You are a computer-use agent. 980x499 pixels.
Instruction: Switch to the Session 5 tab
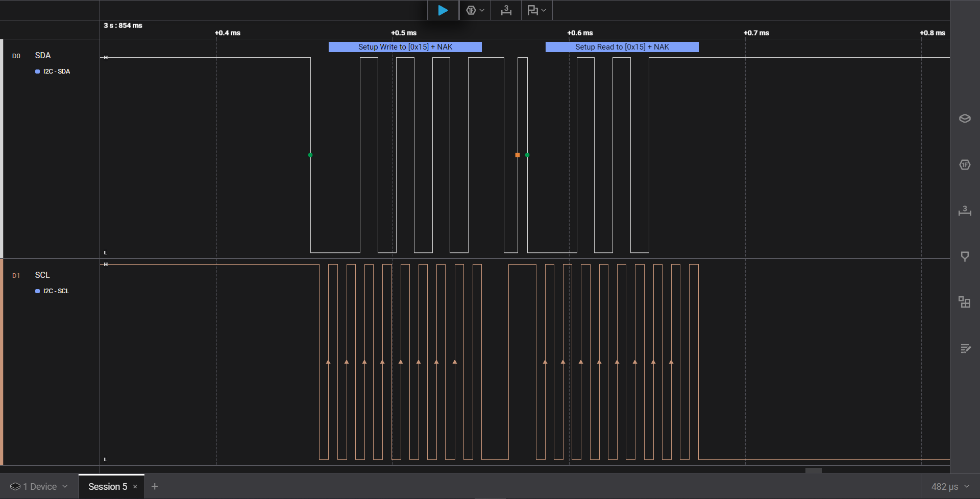coord(108,487)
